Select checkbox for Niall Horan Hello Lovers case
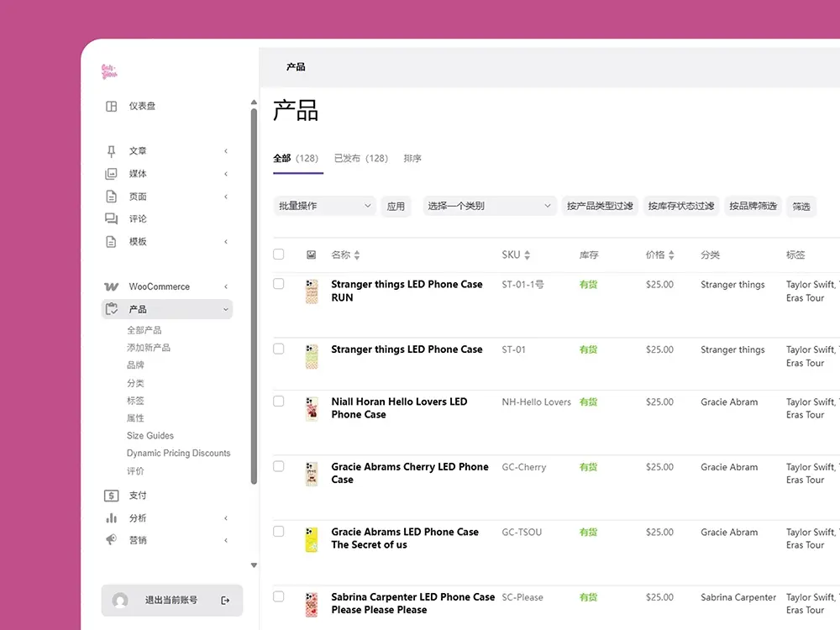 click(279, 402)
